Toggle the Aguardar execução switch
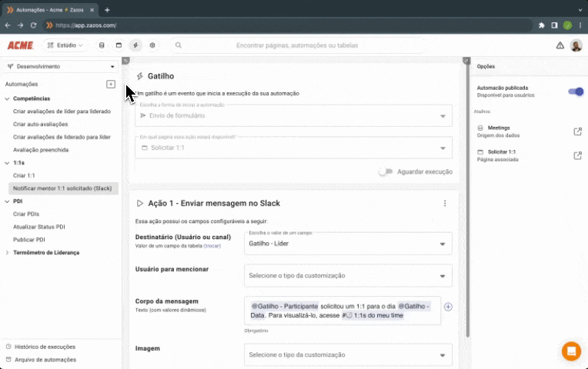588x369 pixels. [385, 171]
